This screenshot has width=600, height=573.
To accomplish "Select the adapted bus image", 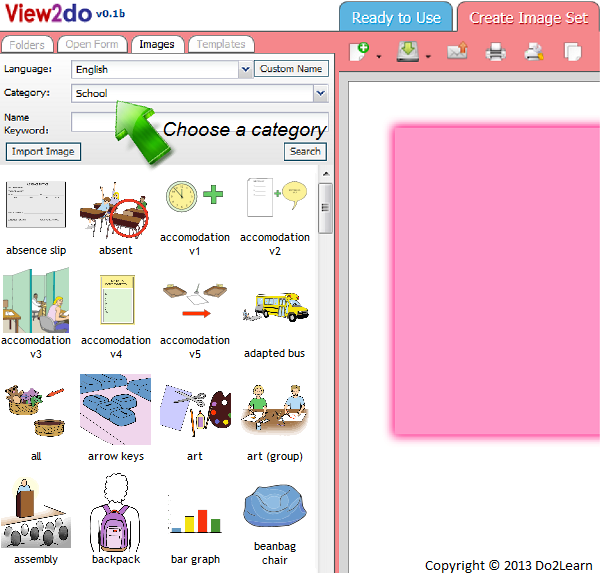I will 274,309.
